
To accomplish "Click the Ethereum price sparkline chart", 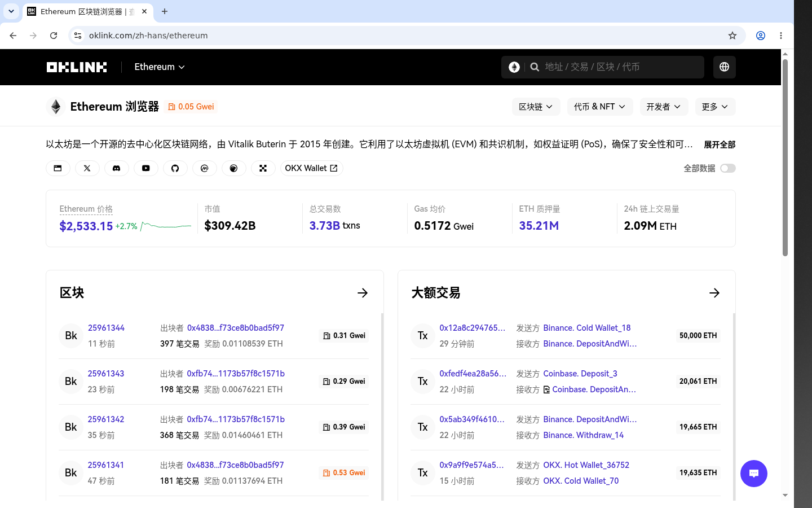I will [x=166, y=226].
